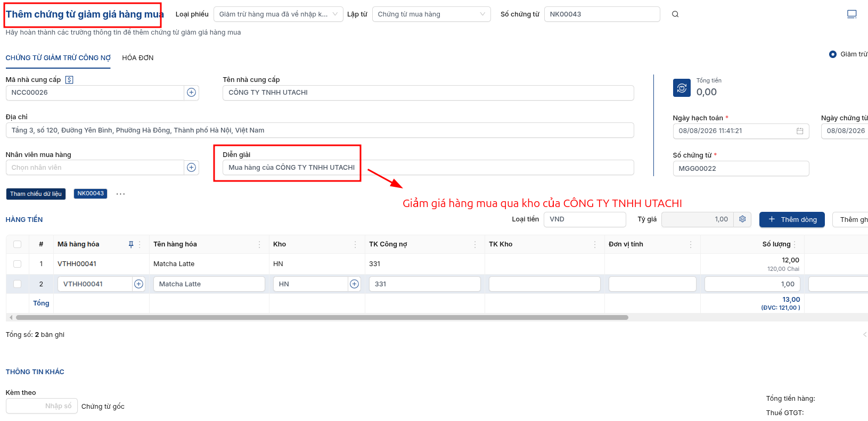Open the Loại phiếu dropdown
This screenshot has width=868, height=421.
coord(279,14)
